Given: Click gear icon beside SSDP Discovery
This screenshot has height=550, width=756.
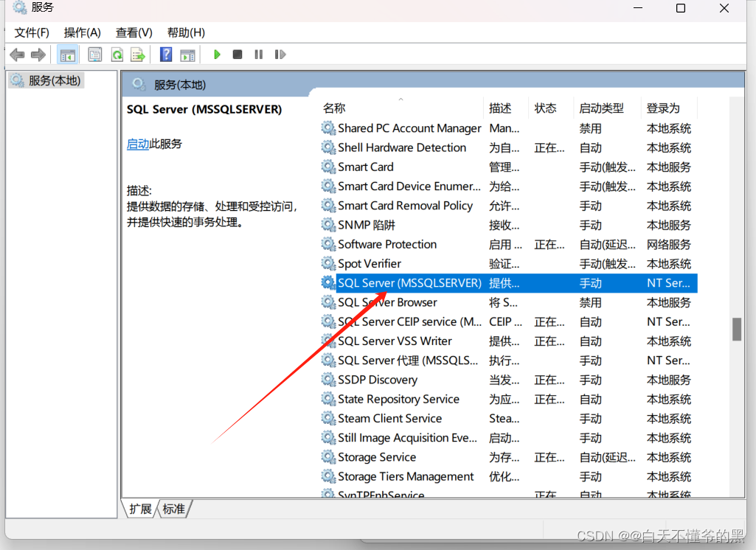Looking at the screenshot, I should tap(328, 380).
